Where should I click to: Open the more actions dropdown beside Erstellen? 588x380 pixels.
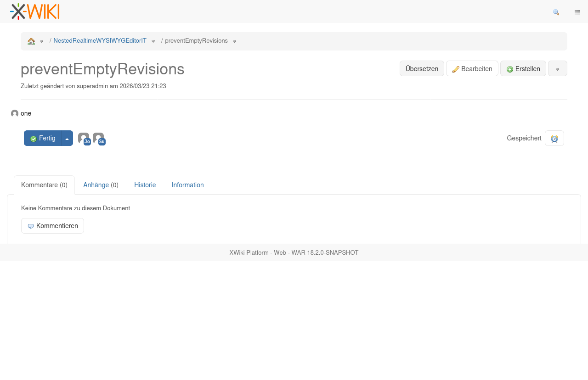coord(557,69)
